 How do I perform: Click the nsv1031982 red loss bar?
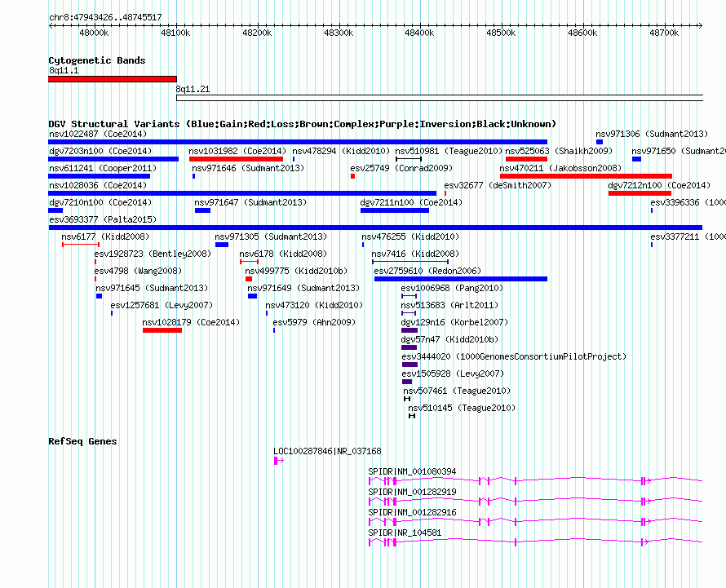click(x=236, y=159)
